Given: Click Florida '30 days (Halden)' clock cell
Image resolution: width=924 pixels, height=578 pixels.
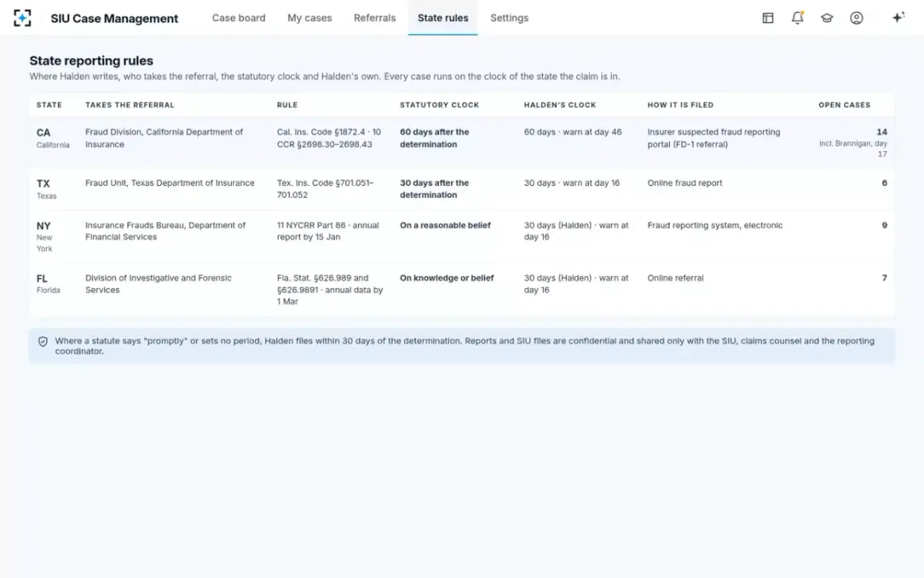Looking at the screenshot, I should (577, 284).
